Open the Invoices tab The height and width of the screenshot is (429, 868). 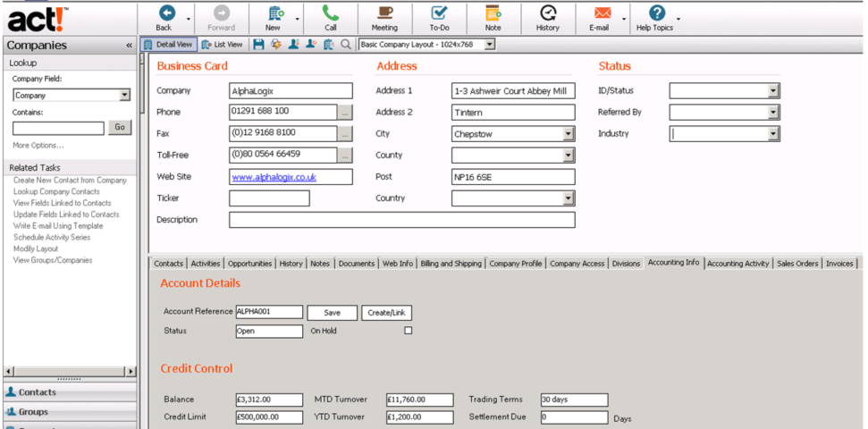(x=839, y=264)
